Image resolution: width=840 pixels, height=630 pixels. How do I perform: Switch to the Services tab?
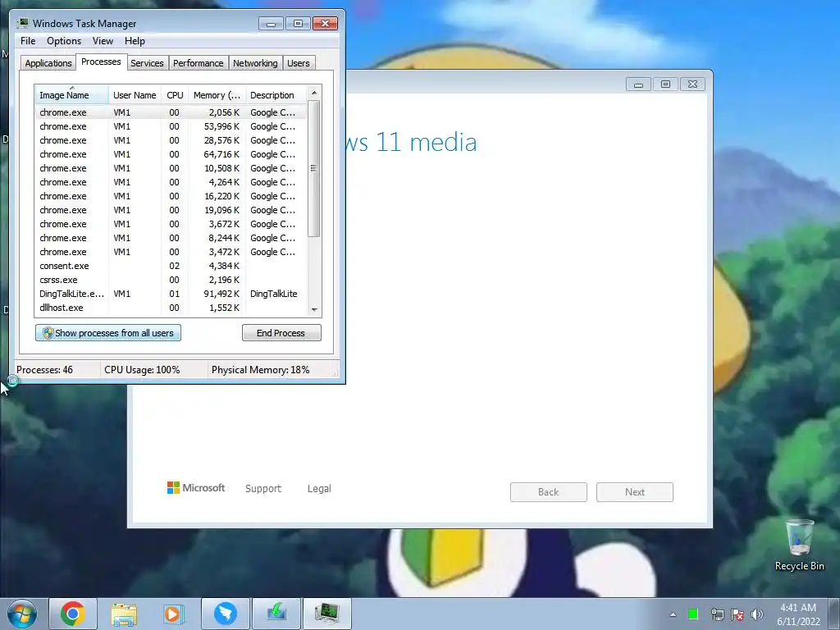click(147, 63)
